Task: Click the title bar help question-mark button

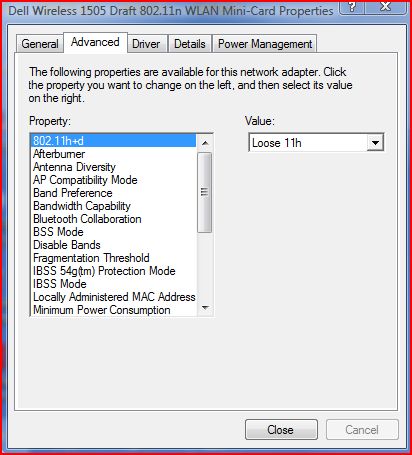Action: pyautogui.click(x=352, y=7)
